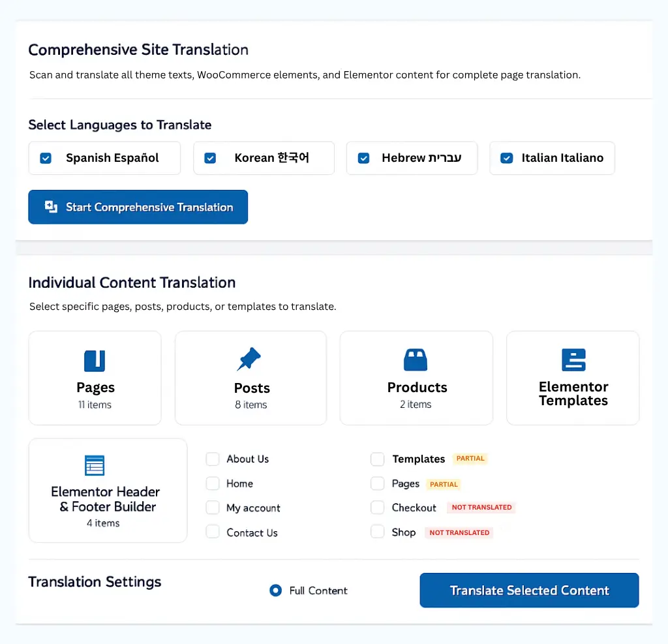
Task: Click the Translate Selected Content button
Action: (x=528, y=590)
